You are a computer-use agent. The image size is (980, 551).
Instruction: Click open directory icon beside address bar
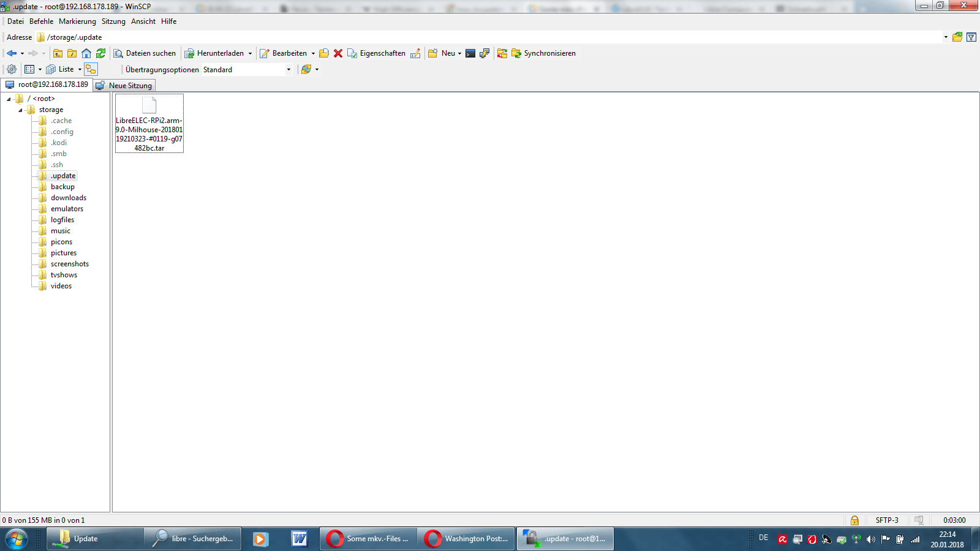coord(957,37)
